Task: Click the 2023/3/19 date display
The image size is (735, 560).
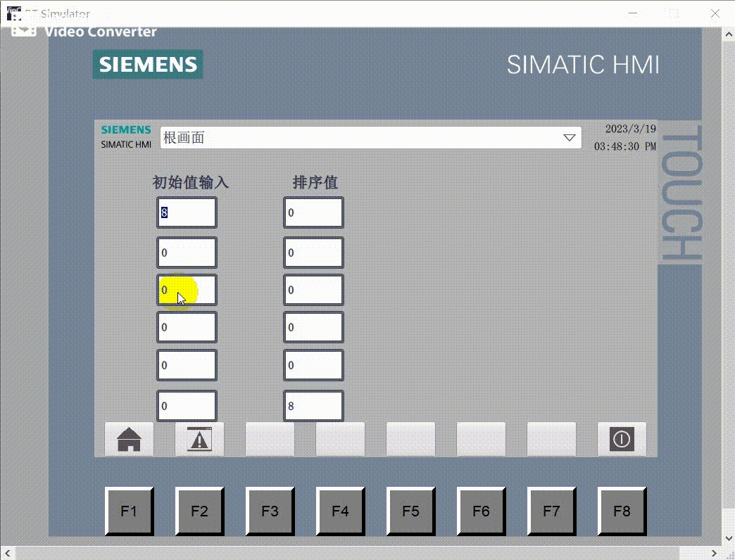Action: (x=631, y=129)
